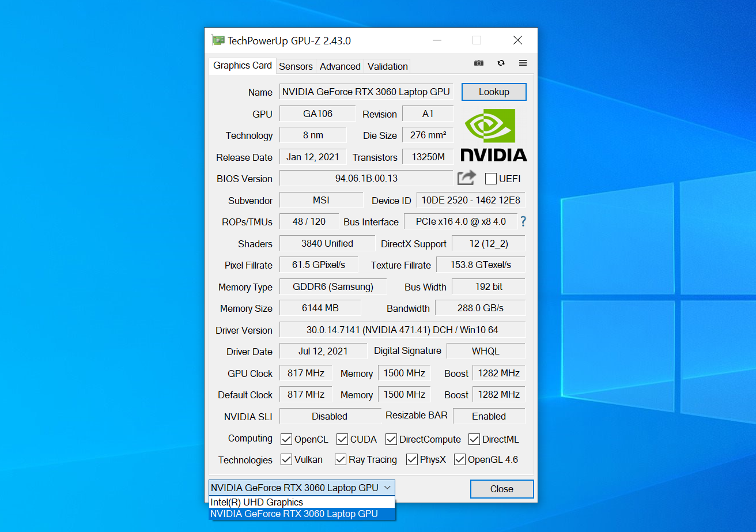
Task: Click the GDDR6 (Samsung) memory type field
Action: 332,286
